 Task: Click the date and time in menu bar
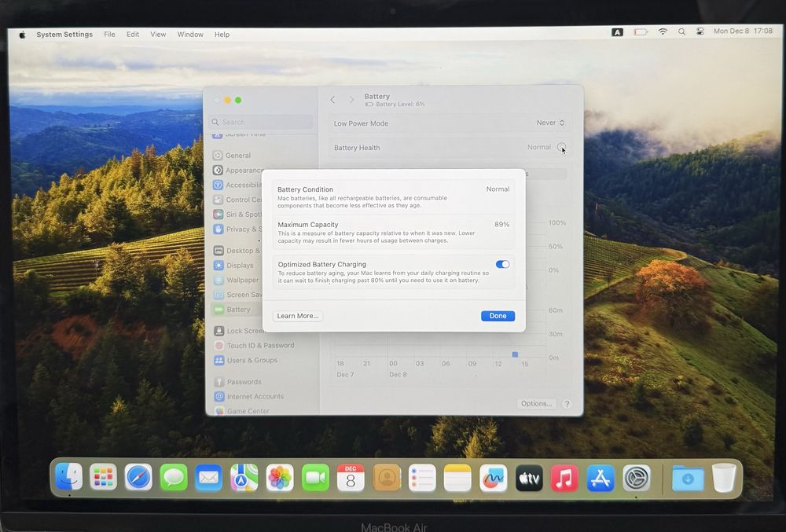click(x=743, y=31)
